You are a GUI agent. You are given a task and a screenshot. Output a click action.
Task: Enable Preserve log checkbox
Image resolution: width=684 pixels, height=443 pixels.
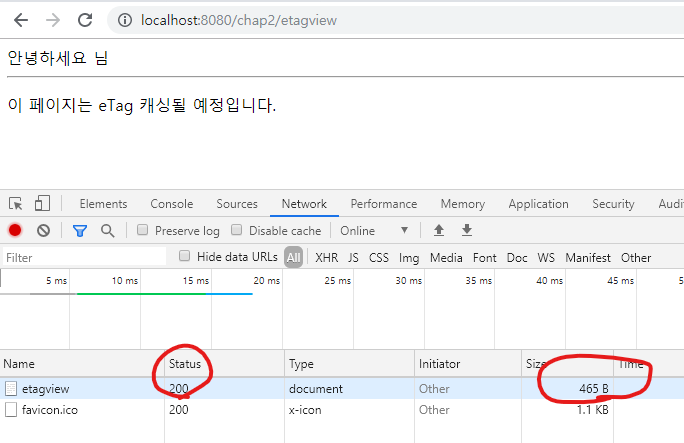pyautogui.click(x=142, y=230)
